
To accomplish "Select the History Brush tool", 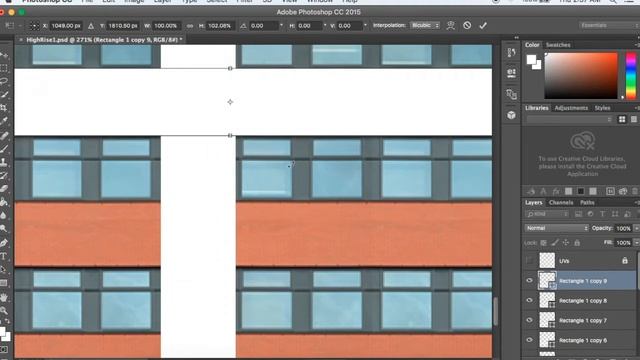I will (x=4, y=176).
